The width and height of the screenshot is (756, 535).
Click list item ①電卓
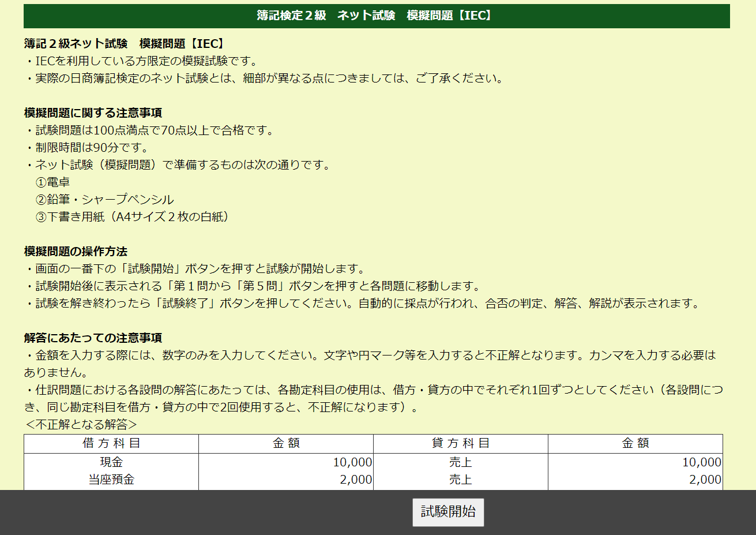point(52,182)
